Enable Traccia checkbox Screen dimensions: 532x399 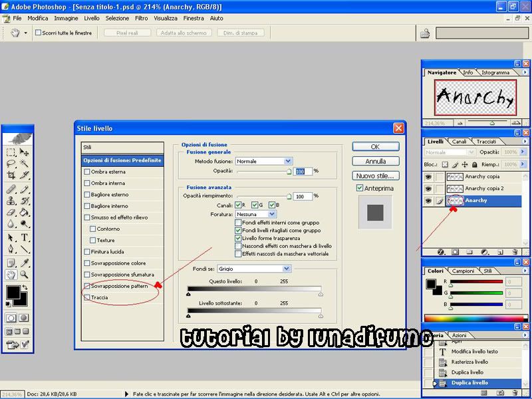click(x=87, y=297)
